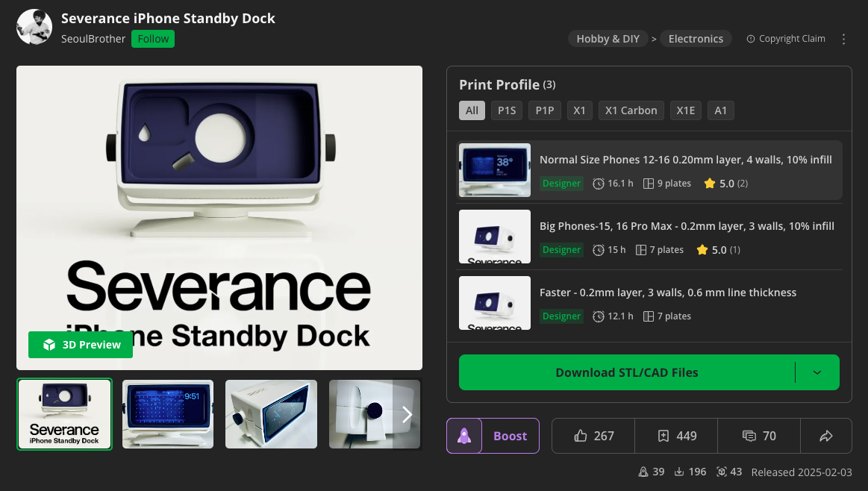This screenshot has width=868, height=491.
Task: Toggle Follow for SeoulBrother
Action: click(x=153, y=39)
